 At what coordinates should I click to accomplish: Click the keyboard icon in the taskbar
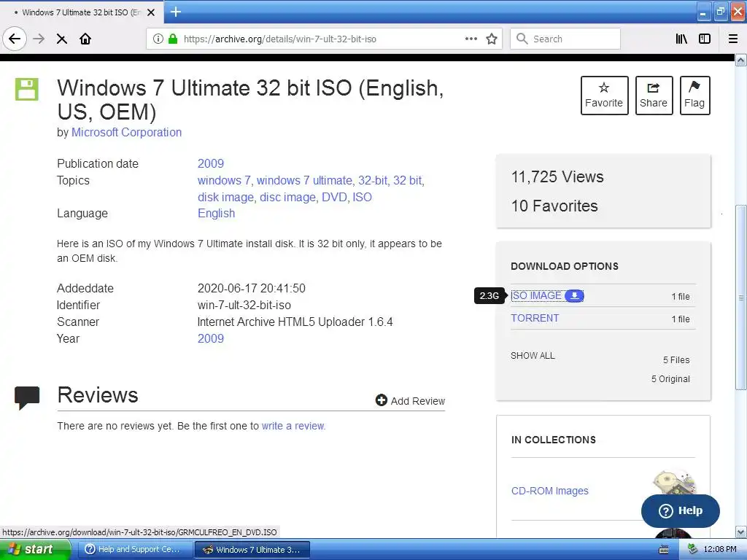pyautogui.click(x=663, y=550)
